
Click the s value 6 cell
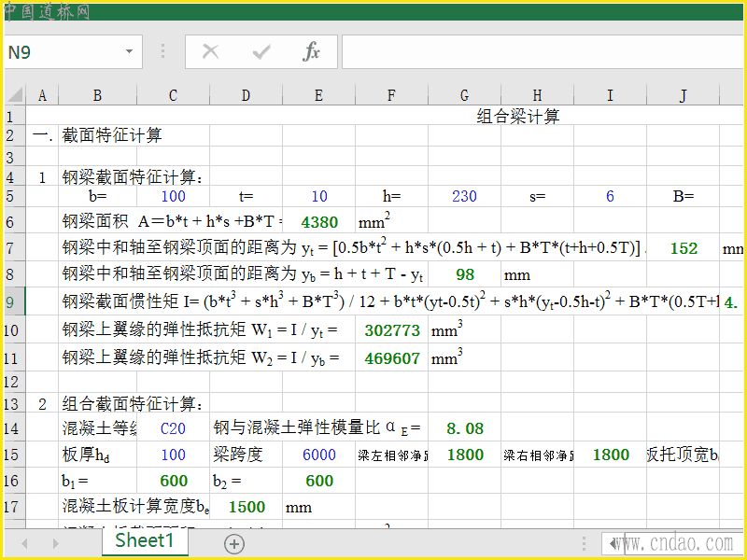[611, 196]
